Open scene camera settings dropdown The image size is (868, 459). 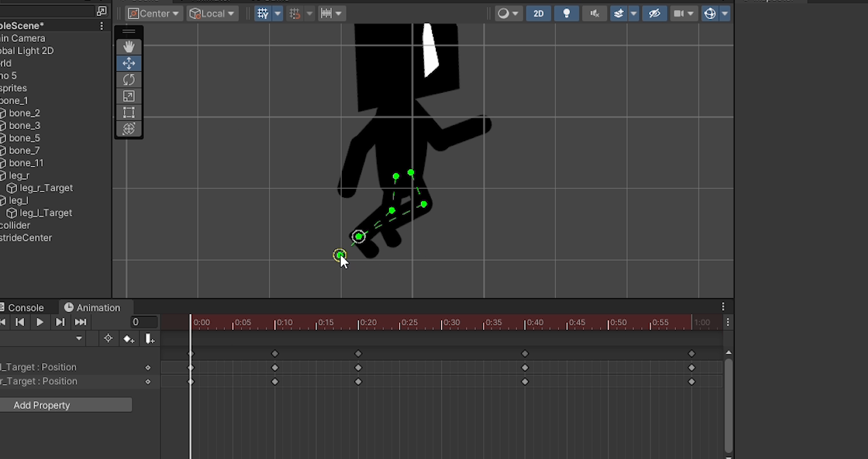pos(684,13)
